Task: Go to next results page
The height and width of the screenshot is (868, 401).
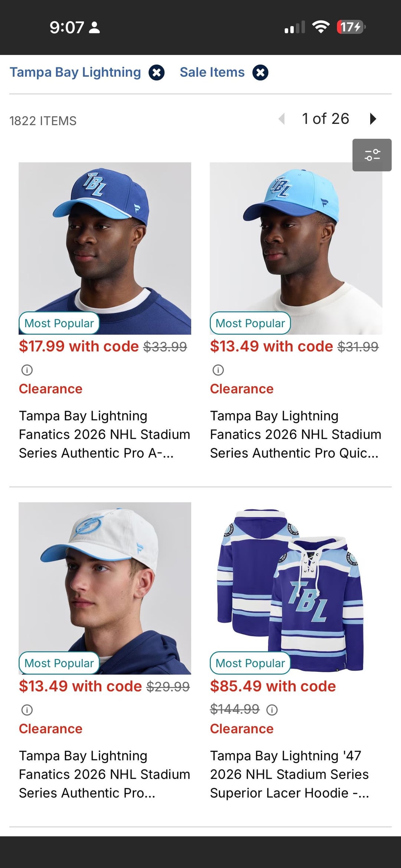Action: tap(373, 119)
